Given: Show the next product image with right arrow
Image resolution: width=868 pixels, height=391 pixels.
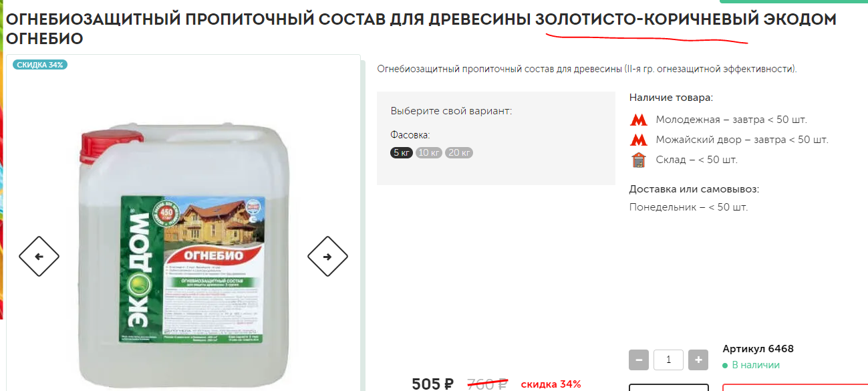Looking at the screenshot, I should [x=327, y=256].
